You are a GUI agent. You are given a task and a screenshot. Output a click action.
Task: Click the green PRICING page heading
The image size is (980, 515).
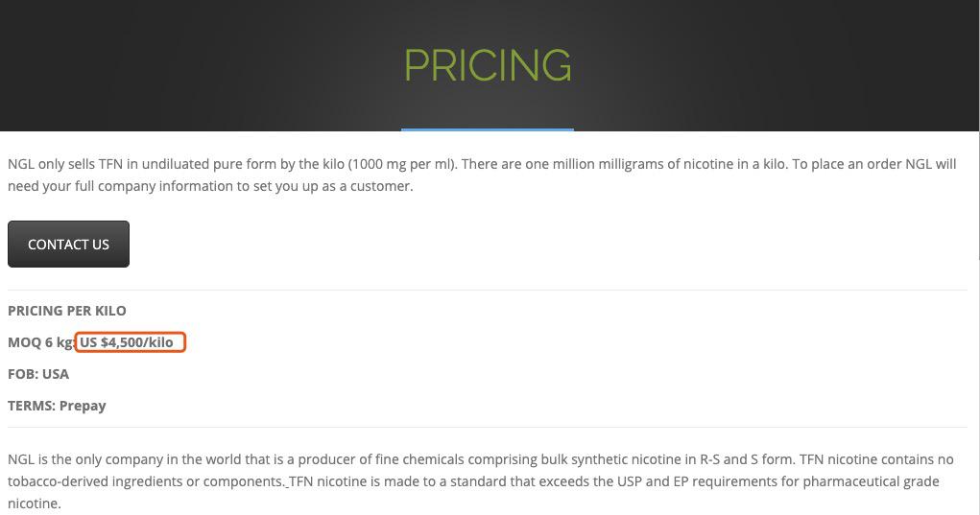488,66
